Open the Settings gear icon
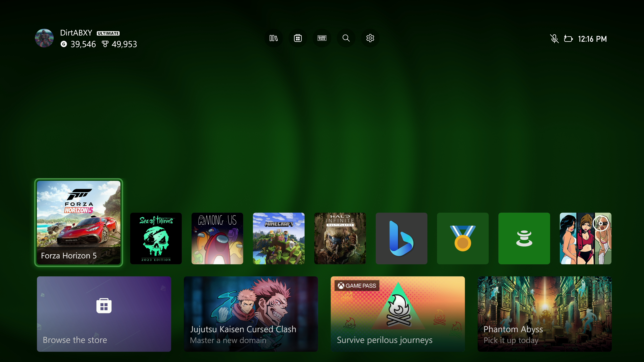 click(x=370, y=38)
